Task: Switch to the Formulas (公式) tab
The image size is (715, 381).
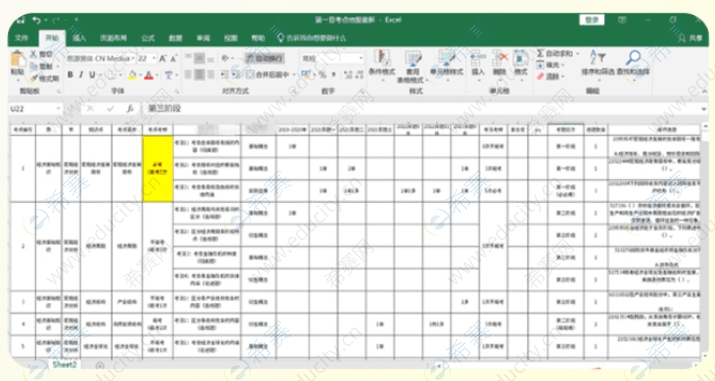Action: 148,38
